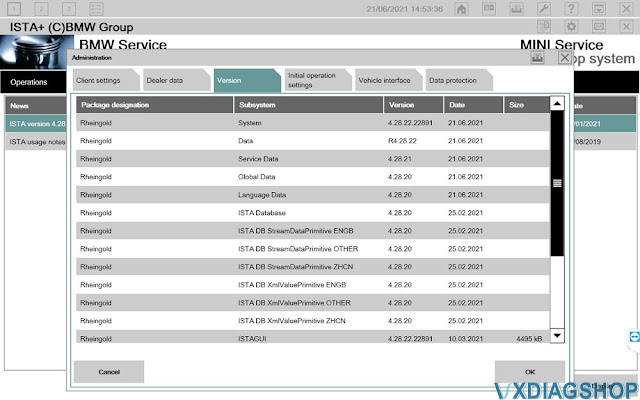Click the News header in main window
The width and height of the screenshot is (640, 400).
click(36, 106)
